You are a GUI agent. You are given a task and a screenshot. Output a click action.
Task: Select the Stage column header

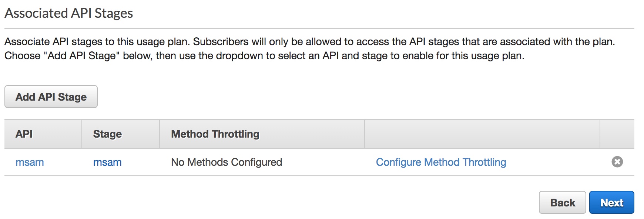(x=121, y=134)
